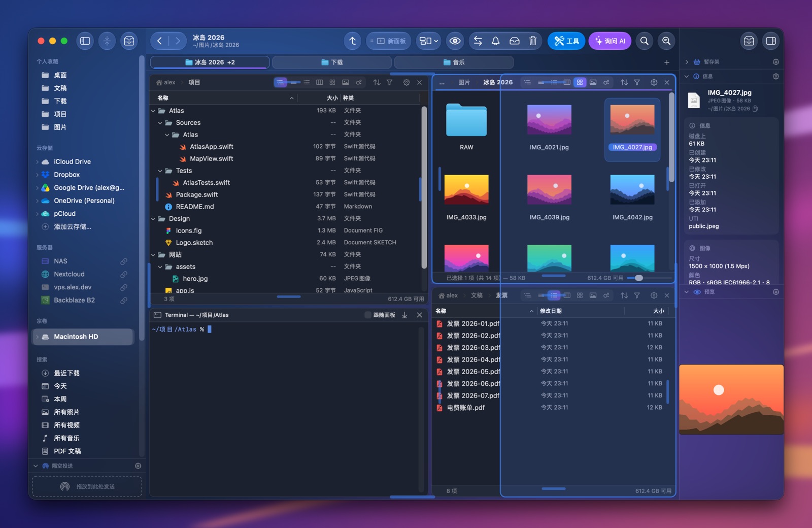Toggle the left sidebar icon

85,41
